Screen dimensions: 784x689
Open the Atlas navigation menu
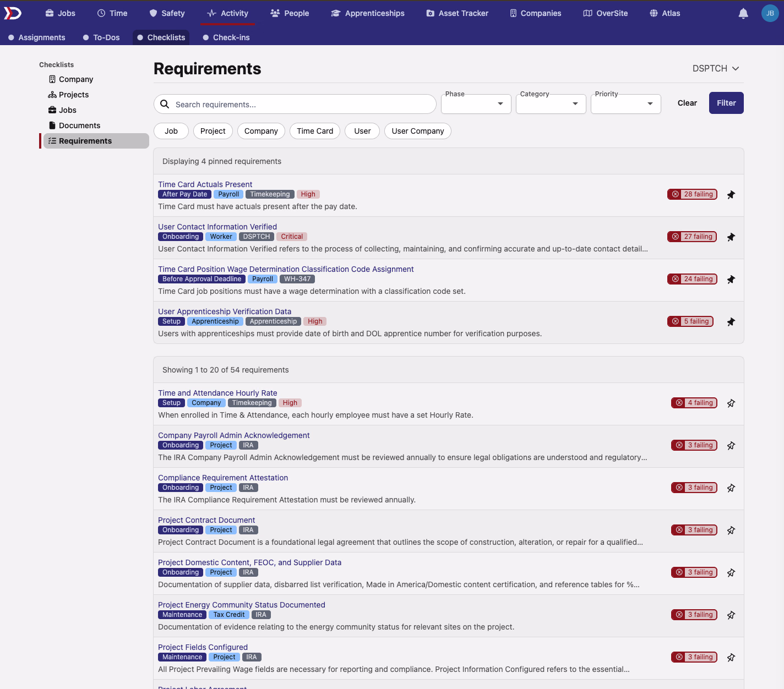(665, 13)
